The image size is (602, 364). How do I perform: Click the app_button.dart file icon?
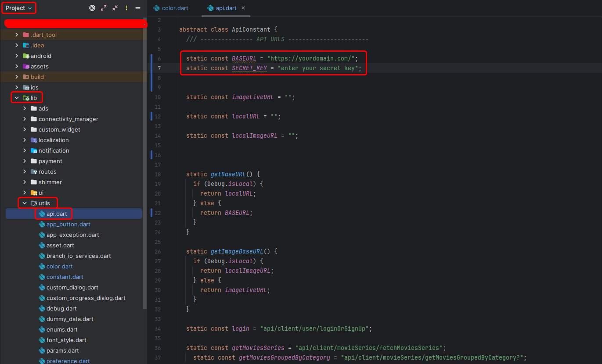(42, 224)
